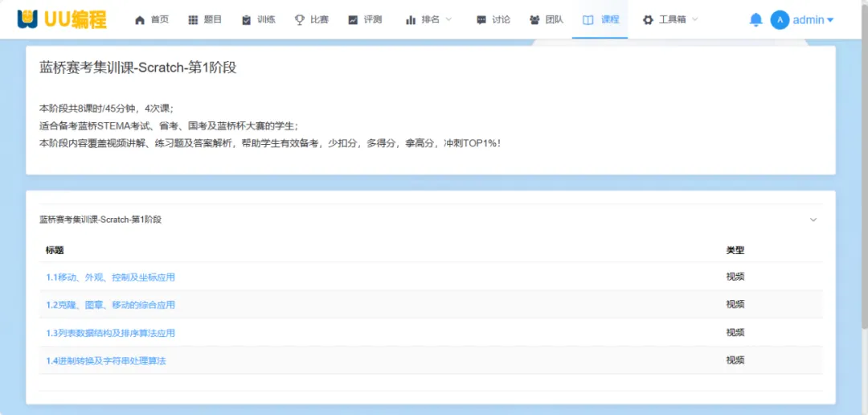Click the admin avatar circle
The image size is (868, 415).
coord(780,20)
